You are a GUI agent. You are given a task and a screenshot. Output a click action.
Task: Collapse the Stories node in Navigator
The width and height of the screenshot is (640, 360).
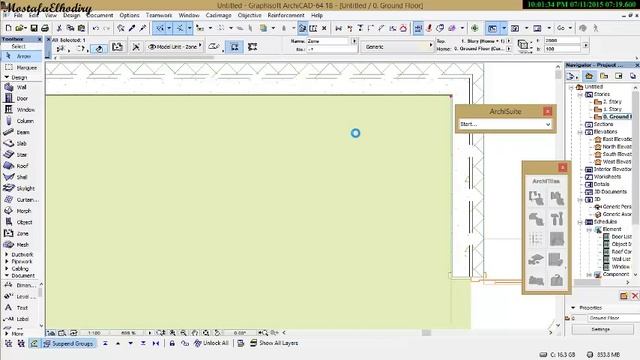pyautogui.click(x=580, y=94)
